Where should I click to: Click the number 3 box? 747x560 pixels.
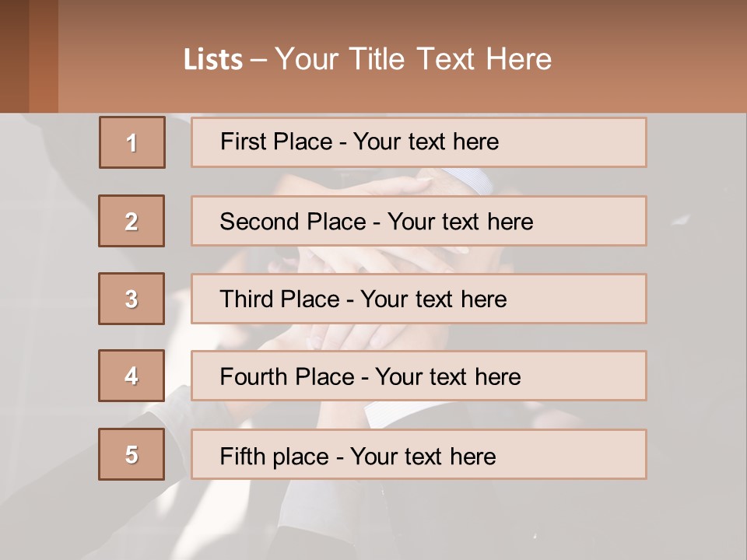[x=132, y=299]
